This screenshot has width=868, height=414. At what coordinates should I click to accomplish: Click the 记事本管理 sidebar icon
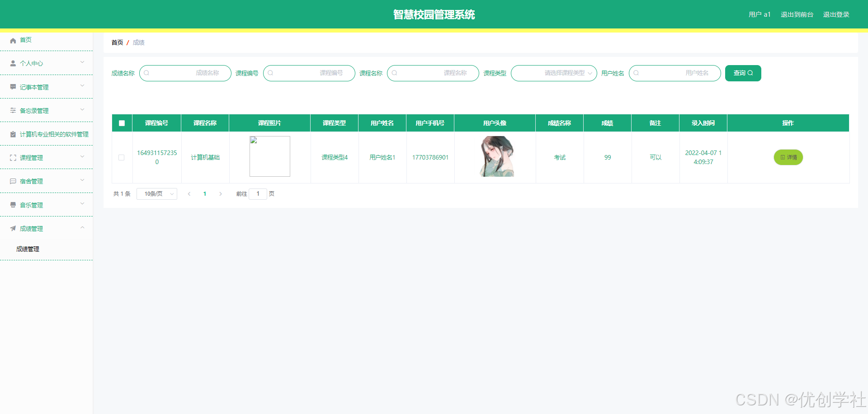coord(13,87)
